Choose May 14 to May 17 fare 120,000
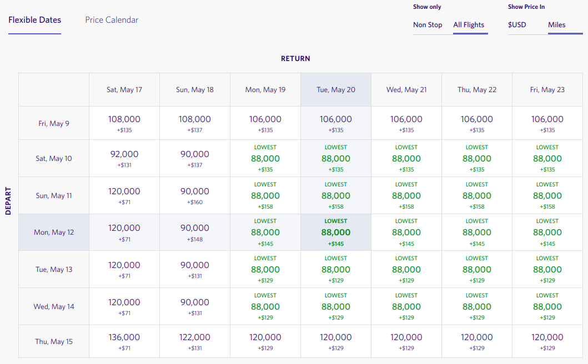Image resolution: width=588 pixels, height=364 pixels. pyautogui.click(x=124, y=306)
